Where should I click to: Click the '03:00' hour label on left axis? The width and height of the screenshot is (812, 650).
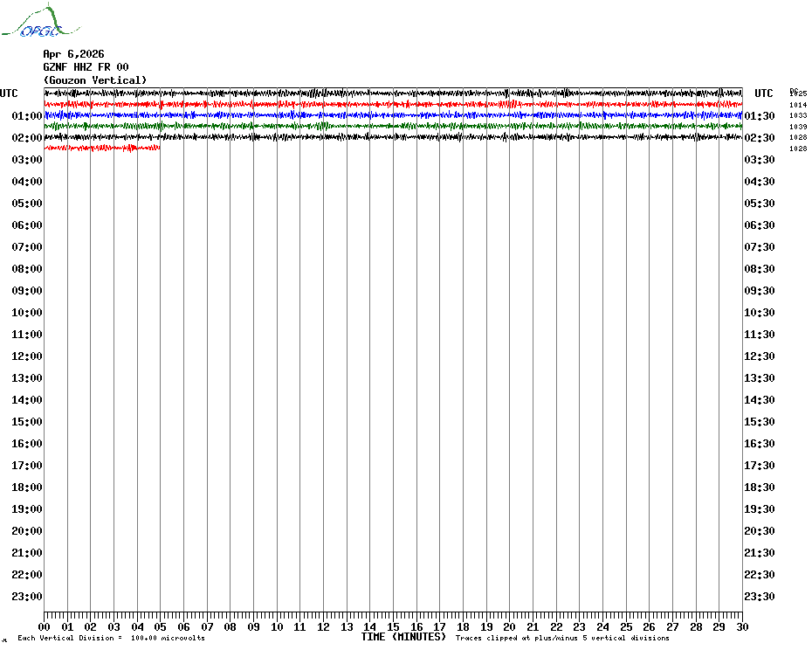(27, 159)
